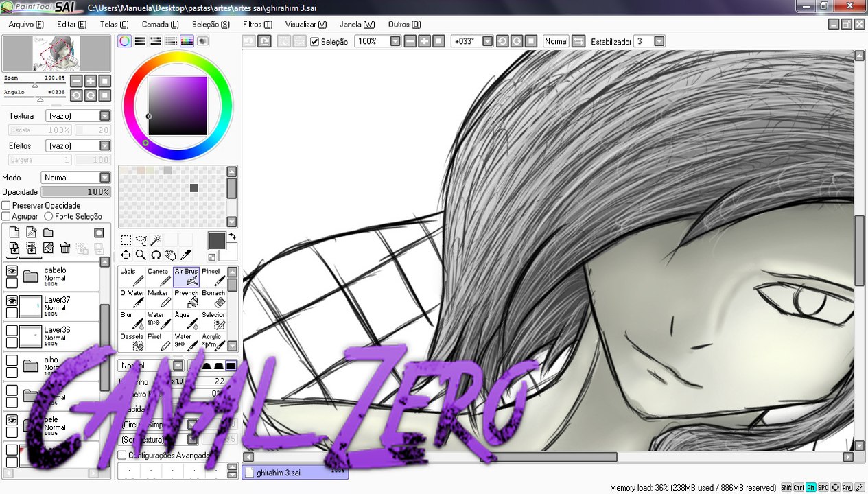The height and width of the screenshot is (494, 868).
Task: Select the rectangular selection tool
Action: pos(126,240)
